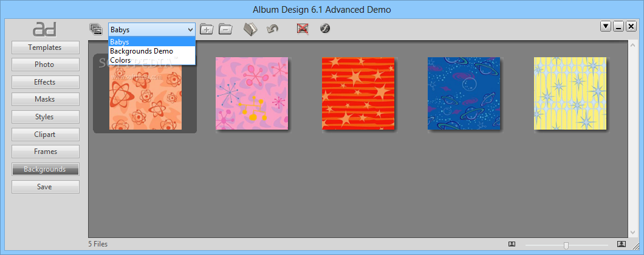The width and height of the screenshot is (644, 255).
Task: Click the scrollbar up arrow
Action: [x=632, y=44]
